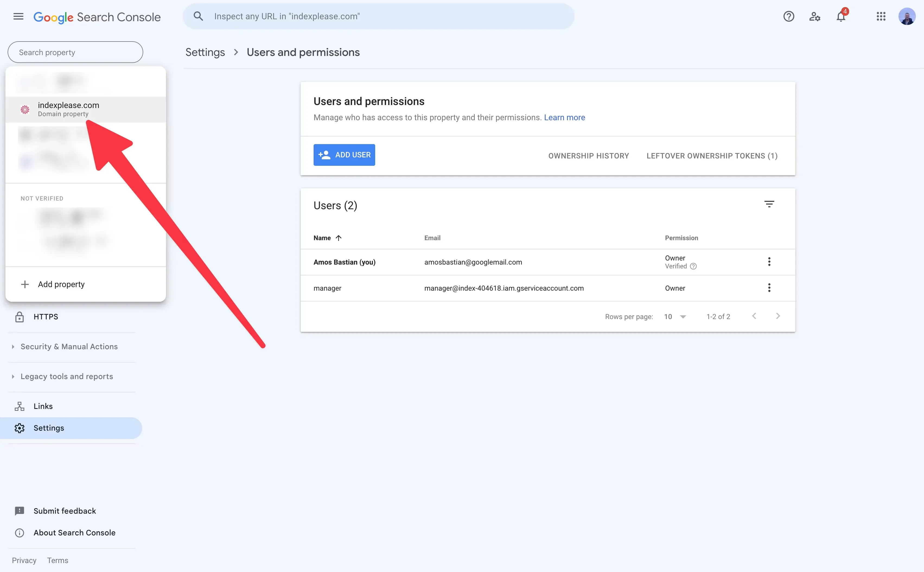
Task: Open notifications bell with 4 alerts
Action: (841, 16)
